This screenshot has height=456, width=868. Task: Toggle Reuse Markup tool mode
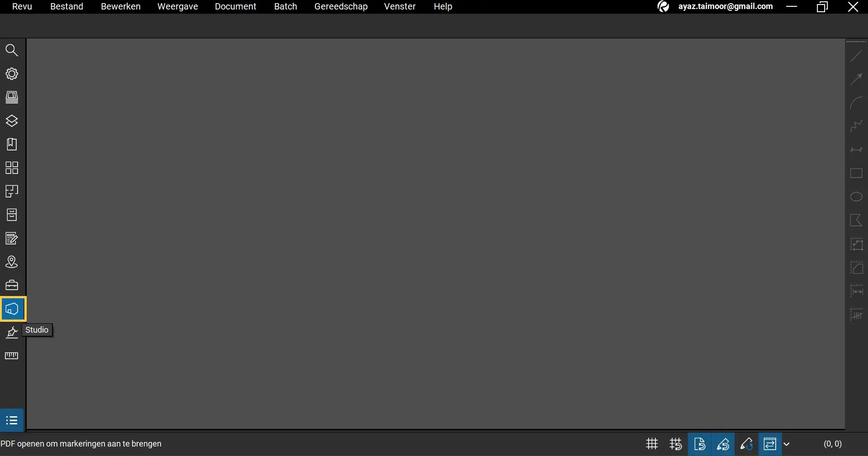[747, 444]
